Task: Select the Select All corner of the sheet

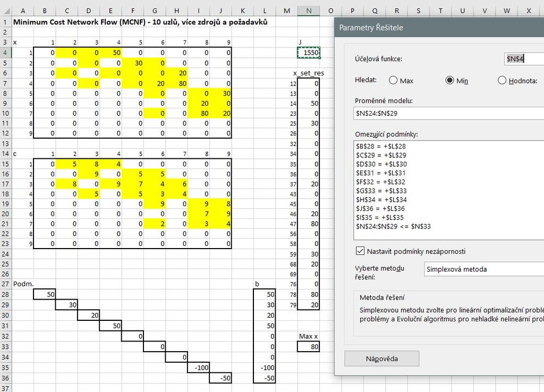Action: (x=6, y=11)
